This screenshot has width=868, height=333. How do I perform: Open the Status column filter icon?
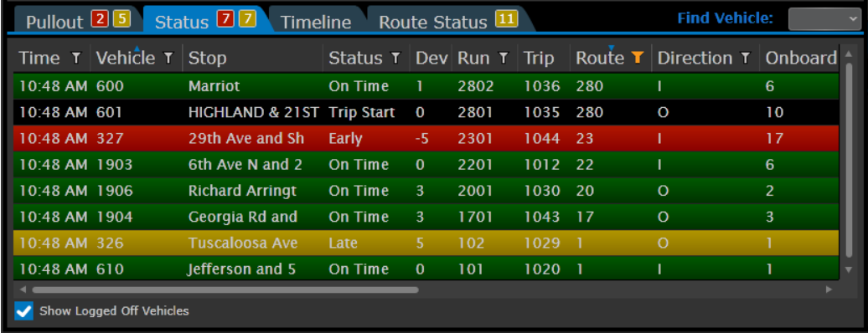tap(395, 58)
